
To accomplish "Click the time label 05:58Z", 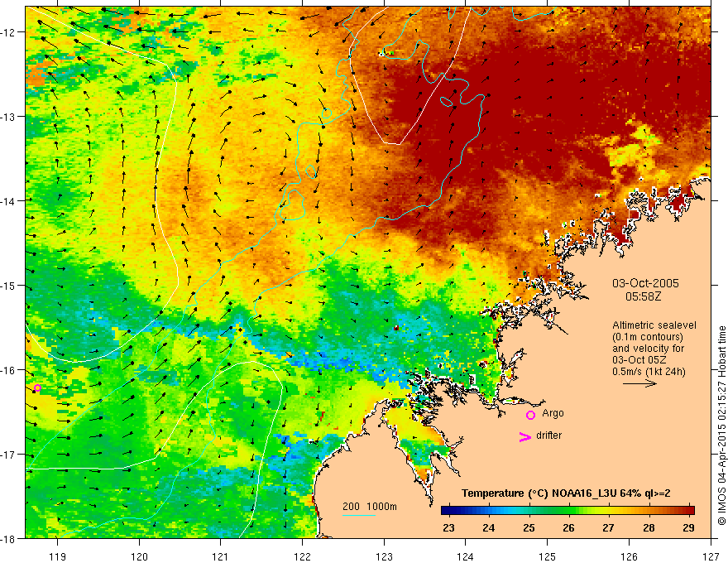I will coord(643,296).
